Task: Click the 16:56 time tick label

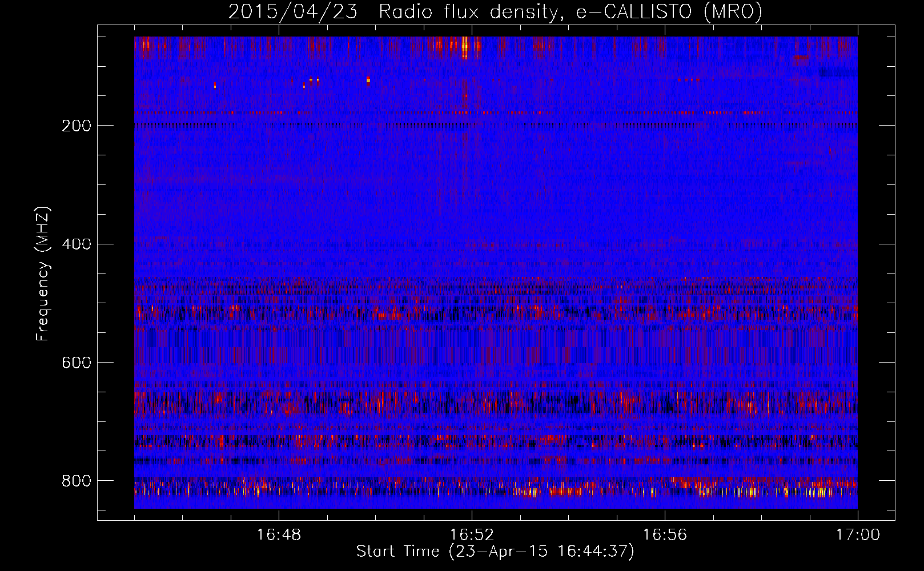Action: click(665, 535)
